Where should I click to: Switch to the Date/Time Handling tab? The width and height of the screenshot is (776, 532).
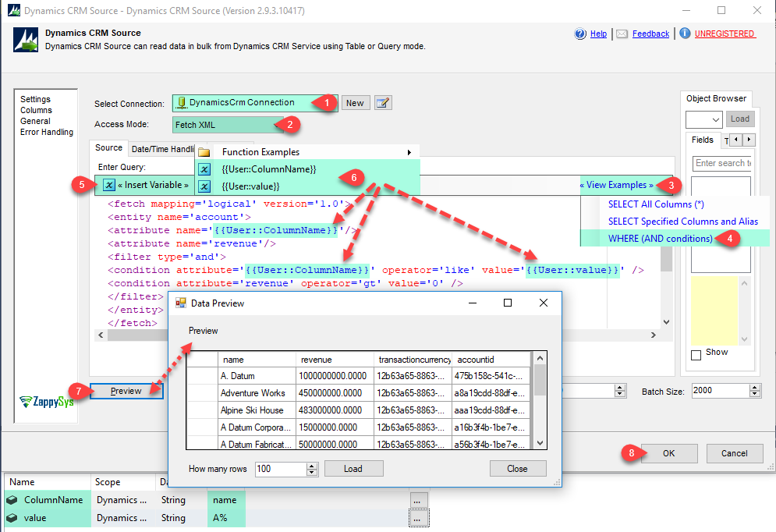(162, 149)
